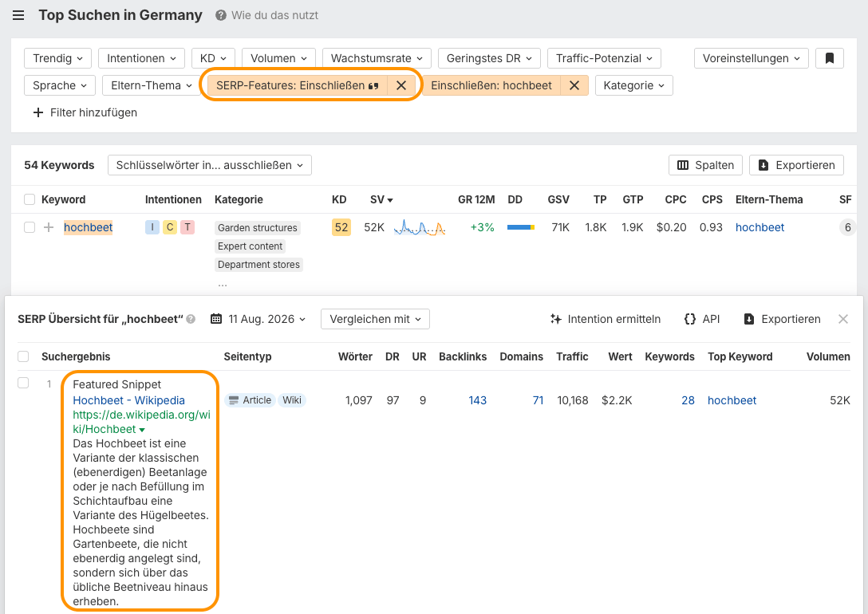Click the KD 52 difficulty badge
Screen dimensions: 868x614
341,227
